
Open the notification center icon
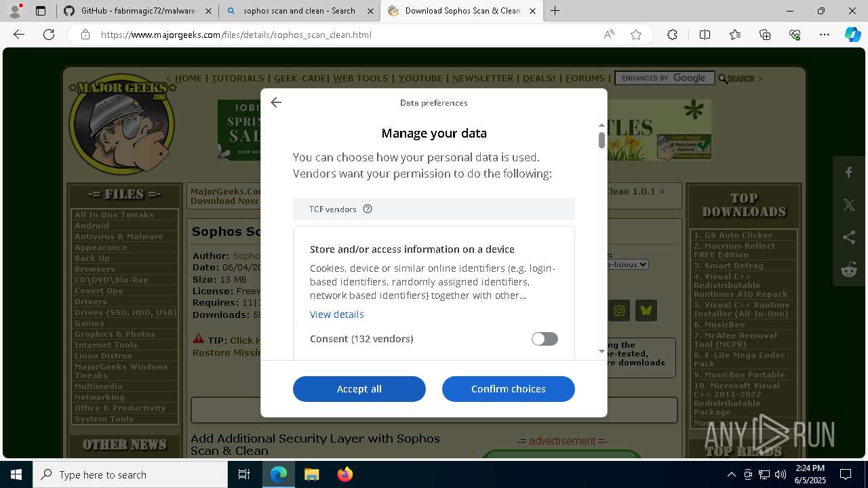(846, 474)
